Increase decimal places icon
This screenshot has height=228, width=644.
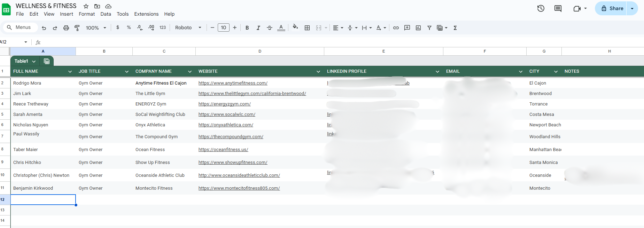coord(151,27)
